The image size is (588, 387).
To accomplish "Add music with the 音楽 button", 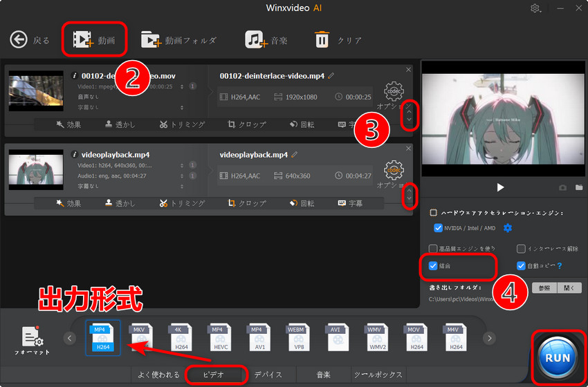I will coord(266,39).
